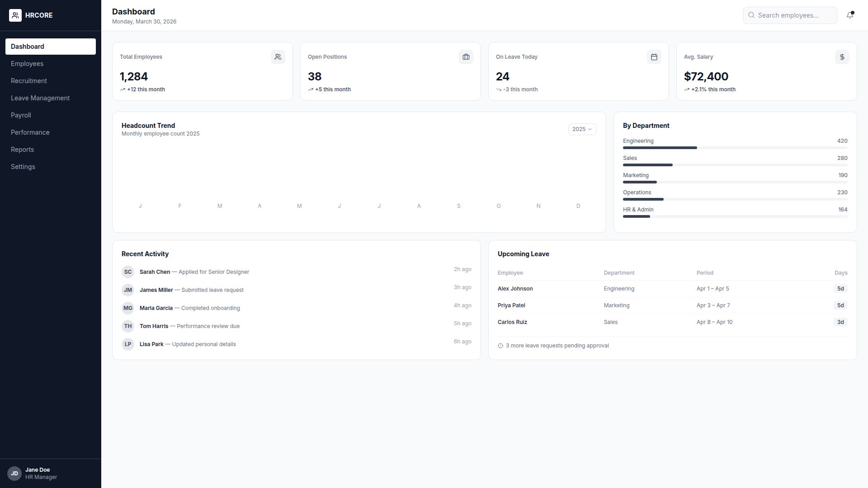Click the Engineering department progress bar
Image resolution: width=868 pixels, height=488 pixels.
pyautogui.click(x=735, y=148)
